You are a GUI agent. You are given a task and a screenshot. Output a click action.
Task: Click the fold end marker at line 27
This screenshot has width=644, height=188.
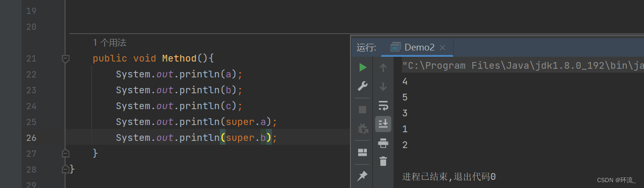(66, 153)
